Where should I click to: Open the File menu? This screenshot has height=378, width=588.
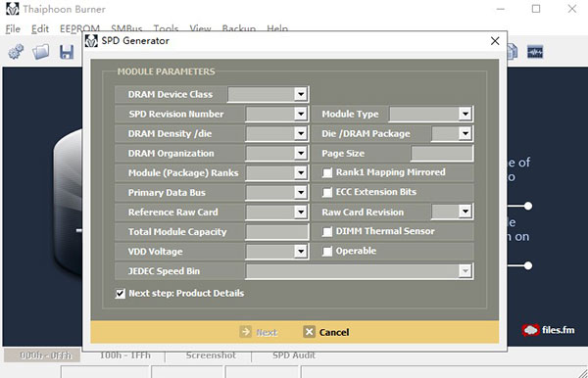(13, 28)
